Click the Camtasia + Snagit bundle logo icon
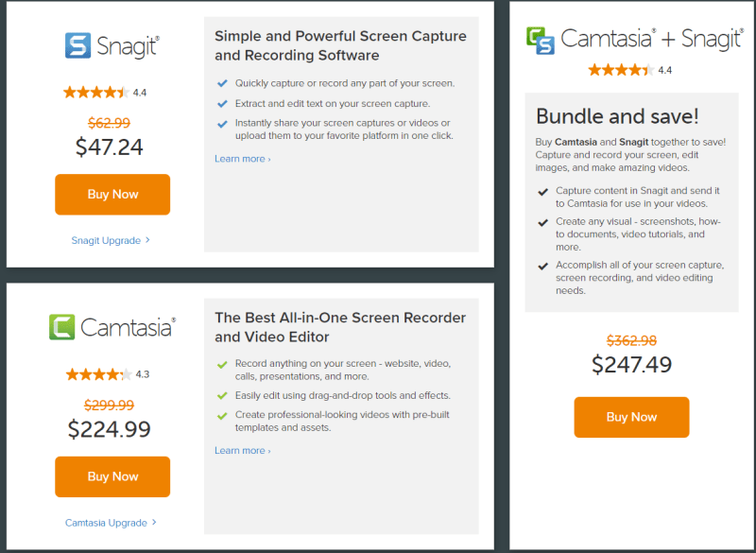Viewport: 756px width, 553px height. 541,41
